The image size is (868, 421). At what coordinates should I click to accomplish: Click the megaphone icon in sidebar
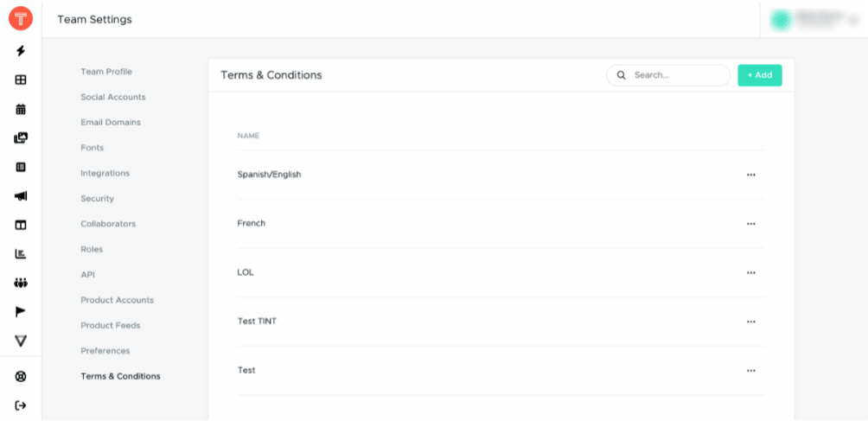[x=21, y=196]
